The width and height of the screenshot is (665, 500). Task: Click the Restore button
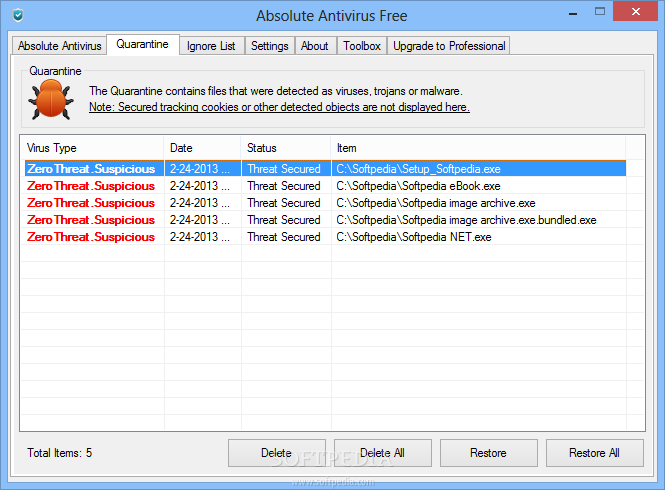[x=489, y=453]
